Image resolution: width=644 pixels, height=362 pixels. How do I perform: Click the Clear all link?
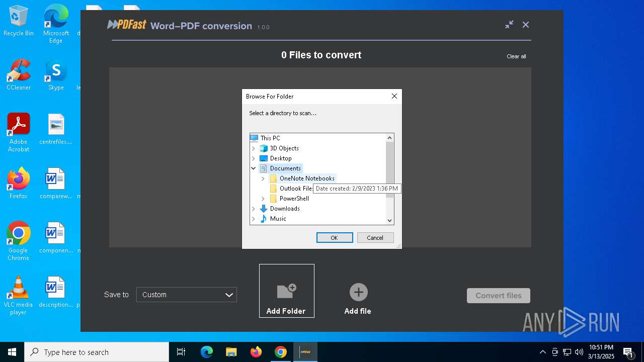pos(516,56)
